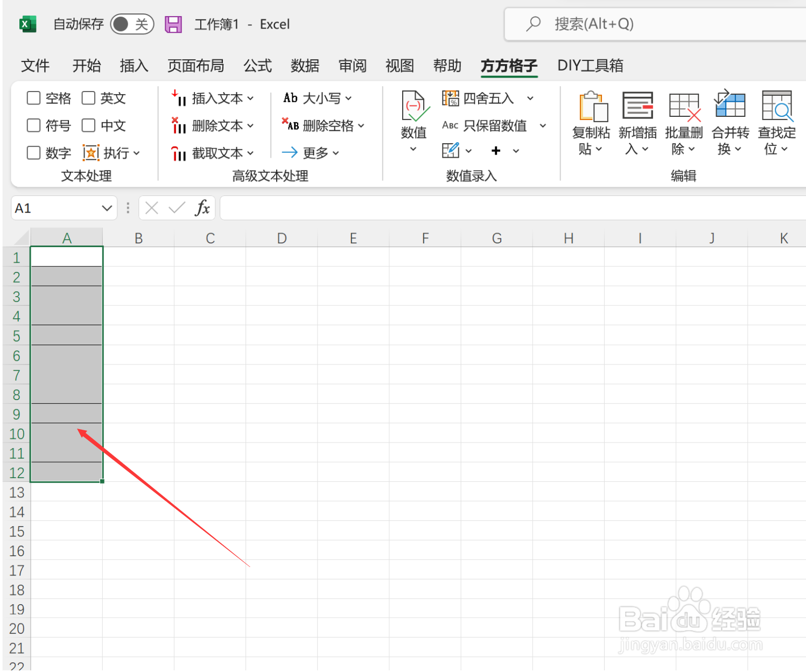This screenshot has width=806, height=672.
Task: Toggle the AutoSave (自动保存) switch
Action: click(132, 24)
